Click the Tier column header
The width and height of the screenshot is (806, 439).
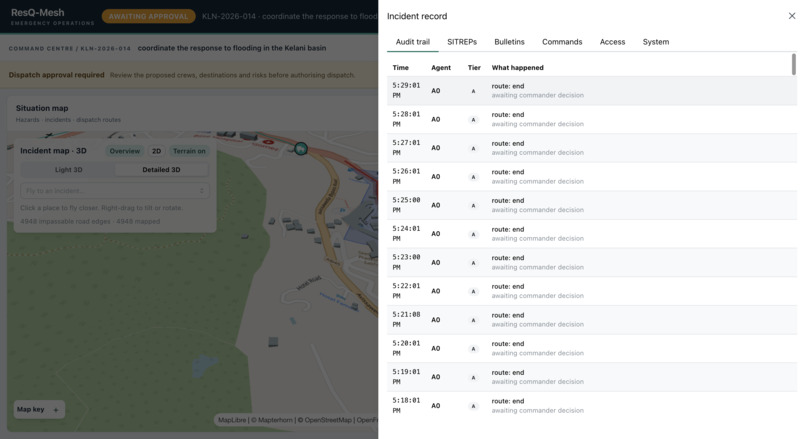click(x=474, y=67)
